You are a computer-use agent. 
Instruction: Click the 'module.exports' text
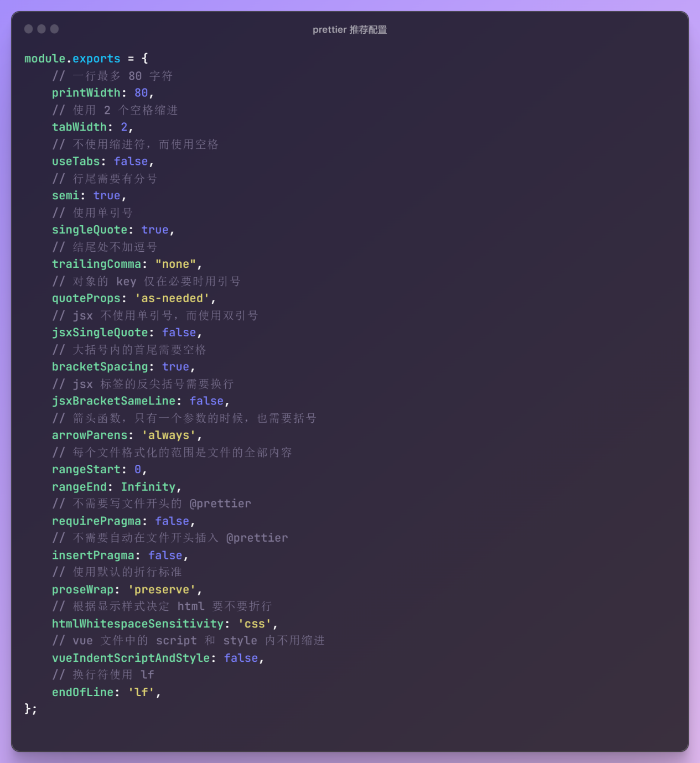tap(72, 59)
